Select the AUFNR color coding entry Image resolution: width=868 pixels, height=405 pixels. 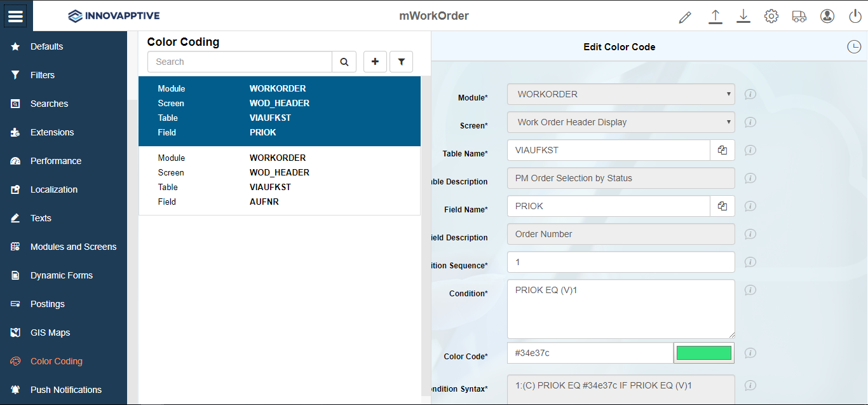[x=280, y=180]
